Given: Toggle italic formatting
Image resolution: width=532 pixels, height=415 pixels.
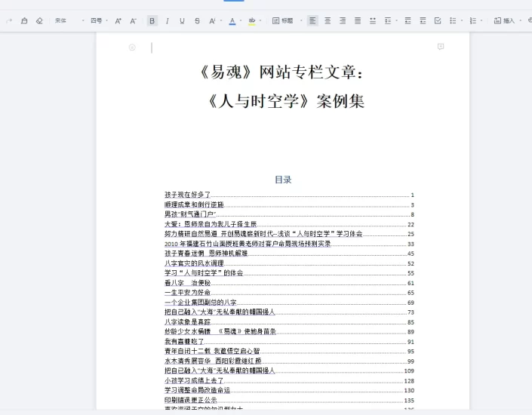Looking at the screenshot, I should click(x=167, y=21).
